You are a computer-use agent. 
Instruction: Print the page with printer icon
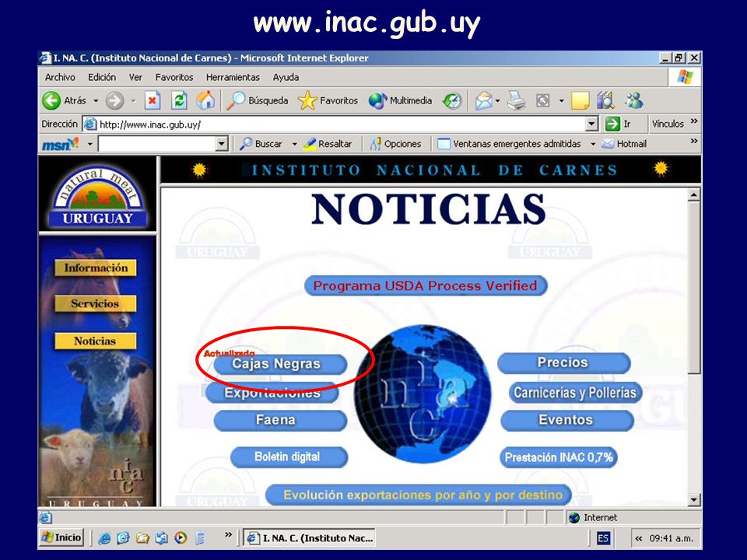(516, 100)
